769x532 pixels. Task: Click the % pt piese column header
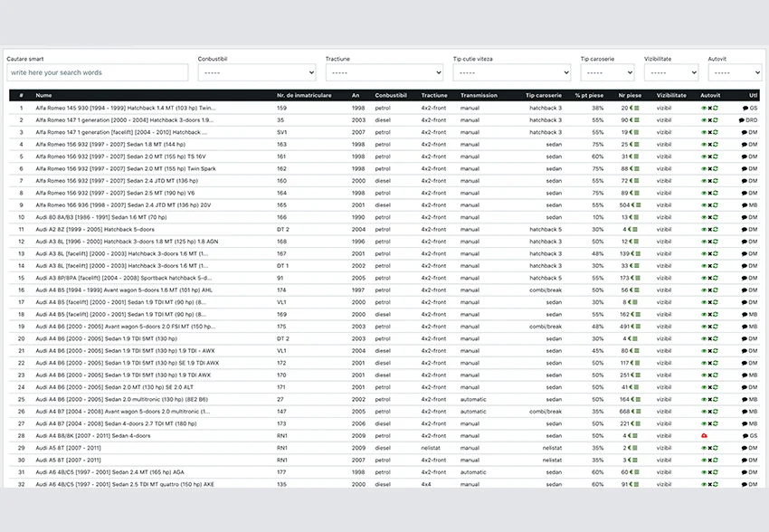click(589, 96)
